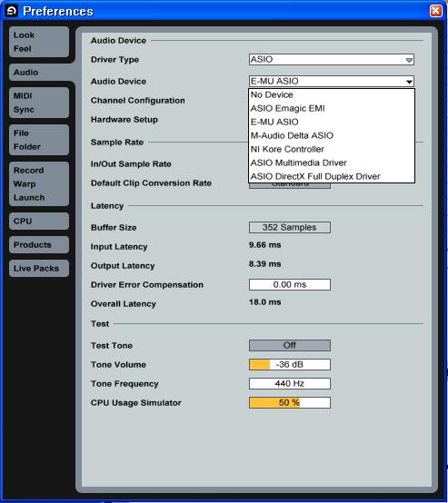Switch to the Products tab
The height and width of the screenshot is (503, 448).
(x=39, y=245)
